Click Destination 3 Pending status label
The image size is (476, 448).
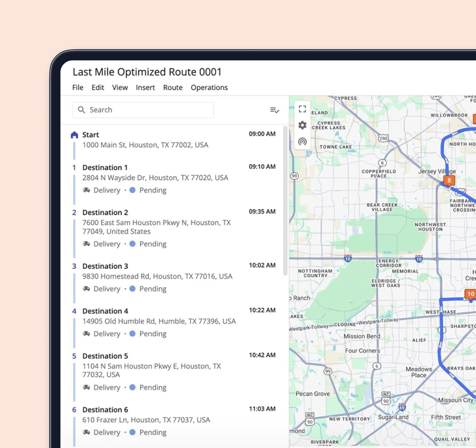click(153, 289)
